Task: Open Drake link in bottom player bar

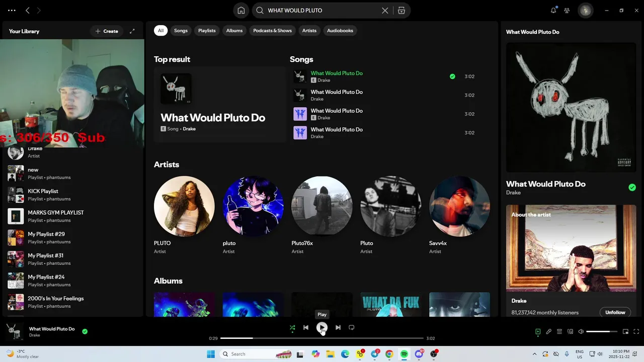Action: pos(34,335)
